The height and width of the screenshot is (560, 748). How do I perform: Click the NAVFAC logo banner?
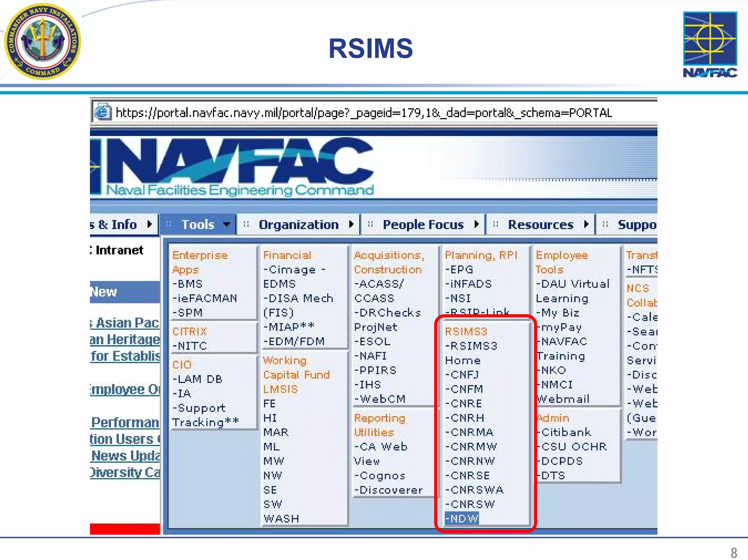pyautogui.click(x=233, y=167)
